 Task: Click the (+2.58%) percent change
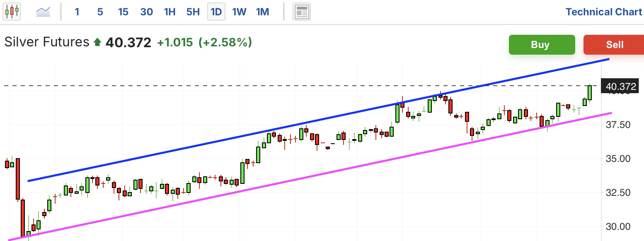[225, 42]
